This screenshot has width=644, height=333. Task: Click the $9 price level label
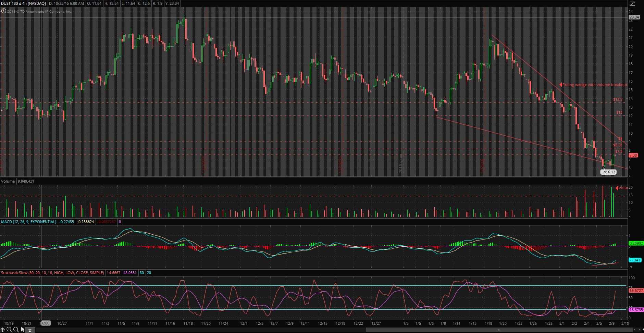620,139
